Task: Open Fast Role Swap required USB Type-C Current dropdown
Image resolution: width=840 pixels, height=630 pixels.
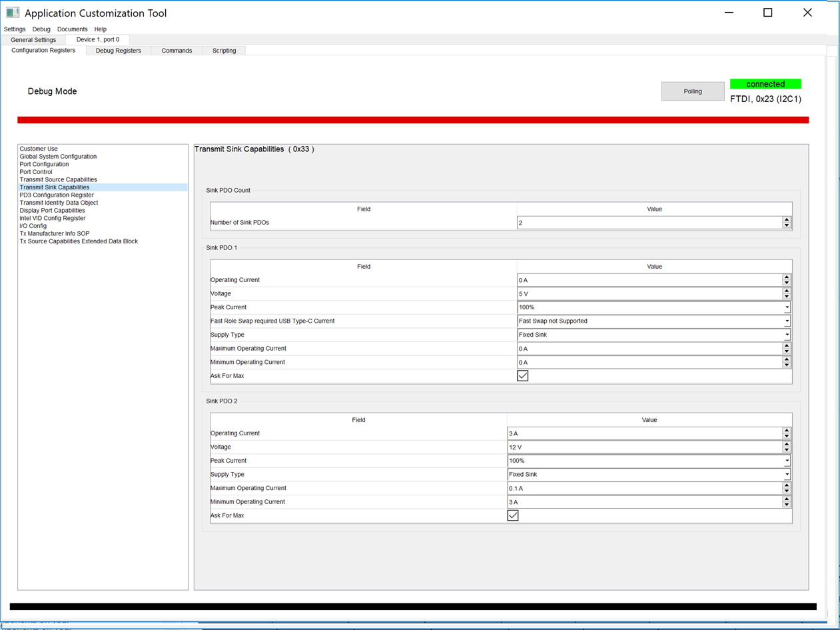Action: [x=654, y=321]
